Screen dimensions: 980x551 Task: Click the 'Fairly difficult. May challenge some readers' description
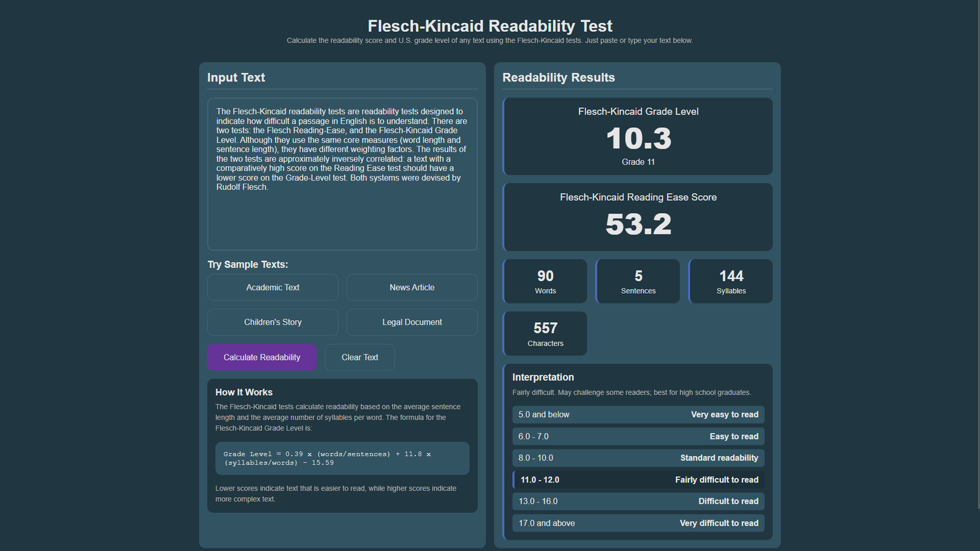631,392
